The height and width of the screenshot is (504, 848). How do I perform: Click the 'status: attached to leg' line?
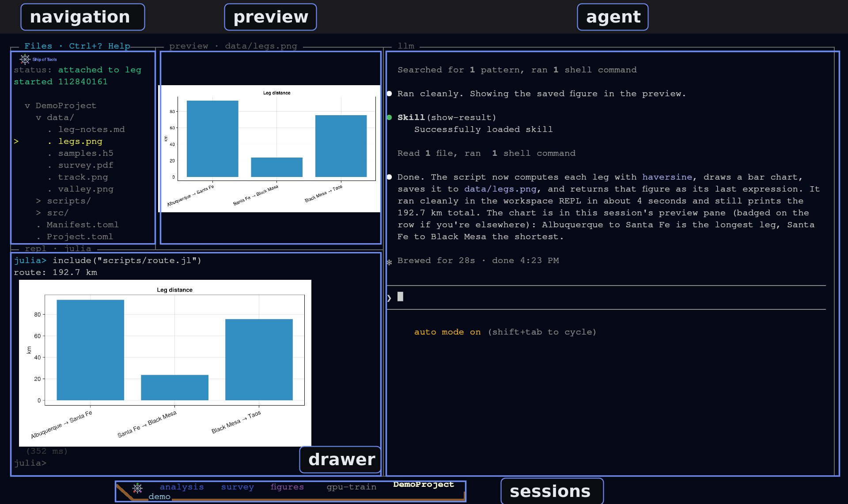tap(77, 70)
